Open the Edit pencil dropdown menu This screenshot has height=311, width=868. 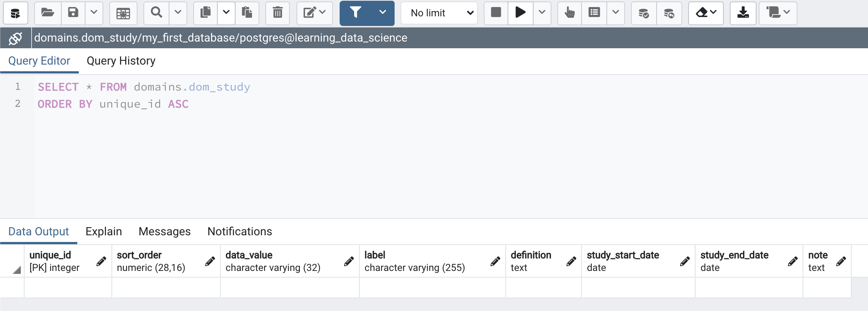(x=314, y=13)
